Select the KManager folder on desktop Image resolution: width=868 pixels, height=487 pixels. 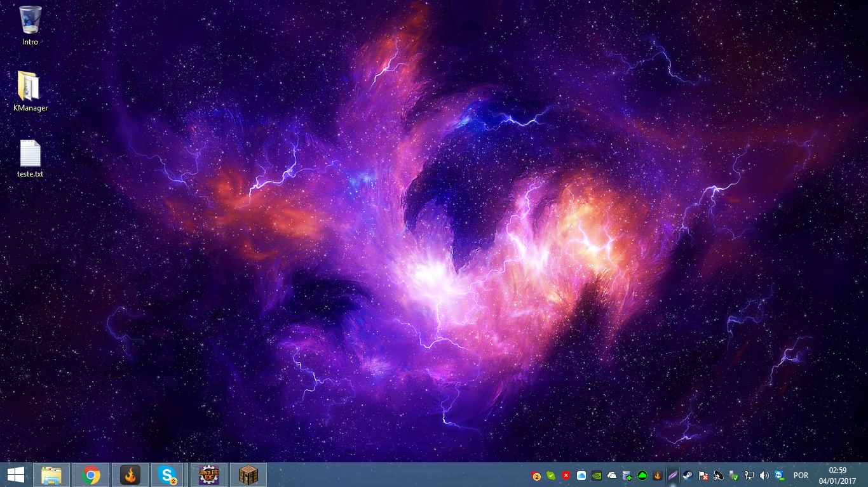30,91
